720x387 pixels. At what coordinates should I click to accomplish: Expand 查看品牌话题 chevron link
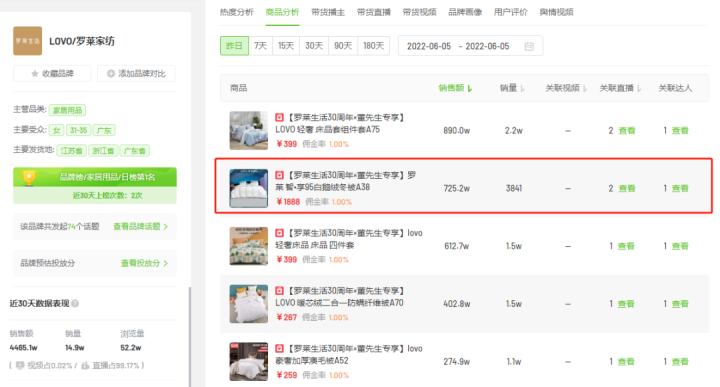tap(141, 226)
